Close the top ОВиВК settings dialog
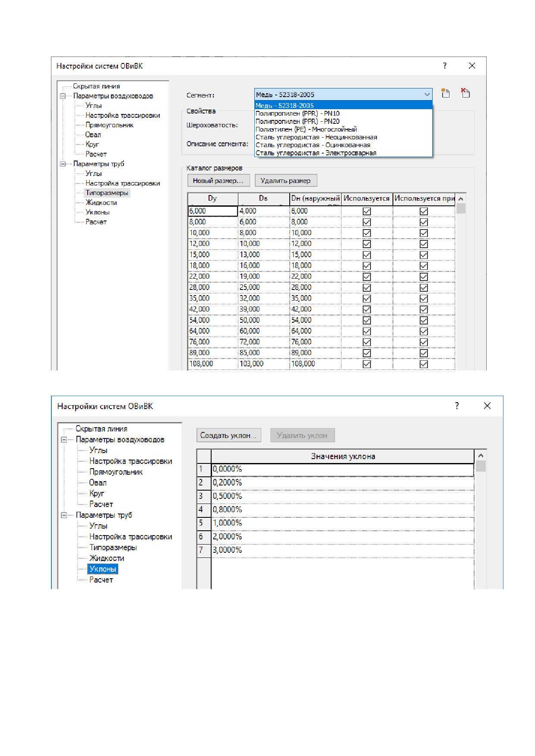The width and height of the screenshot is (535, 756). click(472, 66)
